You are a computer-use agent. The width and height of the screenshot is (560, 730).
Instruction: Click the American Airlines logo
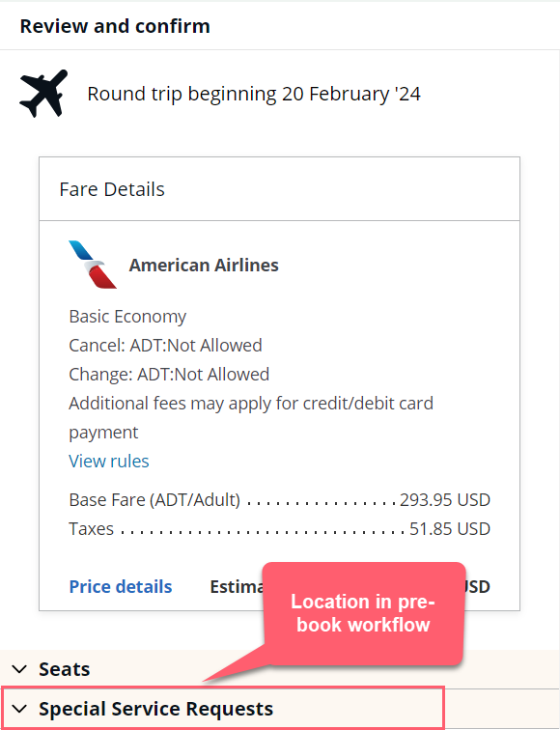point(93,265)
